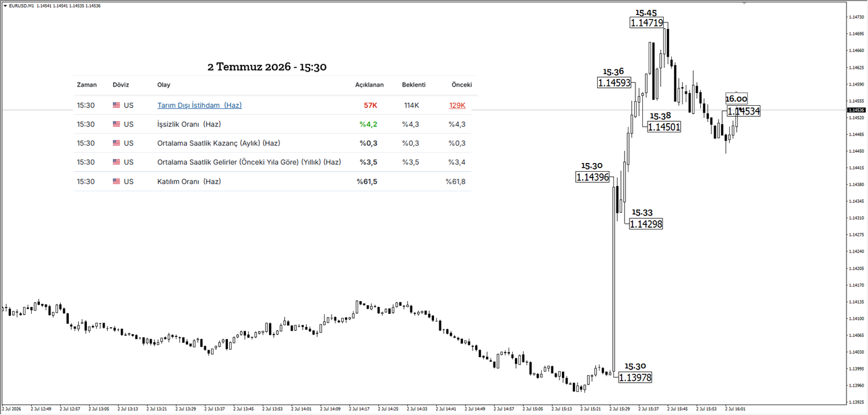Click the red 57K announced value
The width and height of the screenshot is (868, 415).
[x=370, y=105]
